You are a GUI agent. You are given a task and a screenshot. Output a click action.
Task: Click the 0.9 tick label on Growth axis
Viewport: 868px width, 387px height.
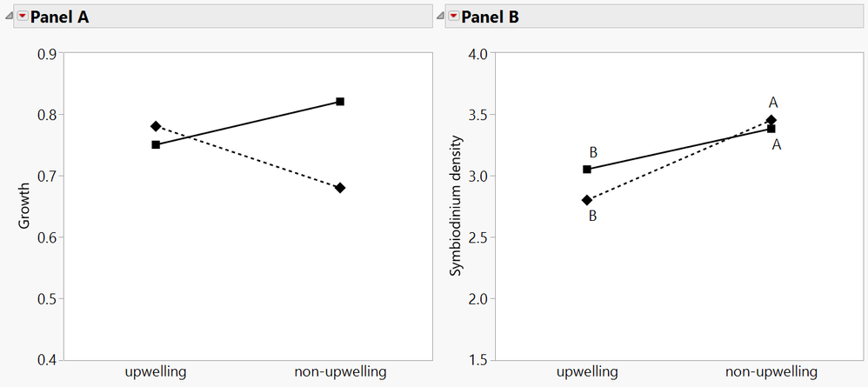(x=47, y=54)
